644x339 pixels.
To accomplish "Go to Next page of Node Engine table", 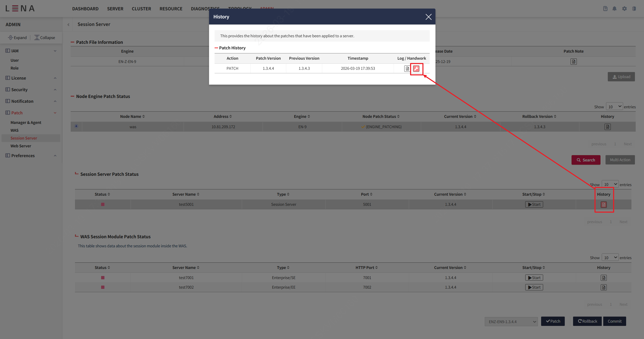I will pyautogui.click(x=628, y=144).
